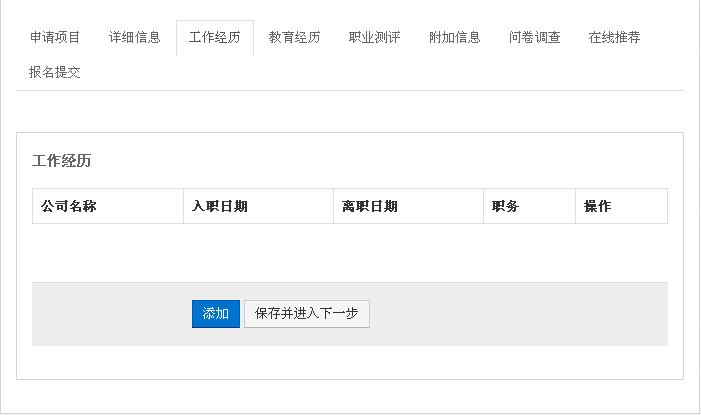
Task: Switch to the 详细信息 tab
Action: point(135,38)
